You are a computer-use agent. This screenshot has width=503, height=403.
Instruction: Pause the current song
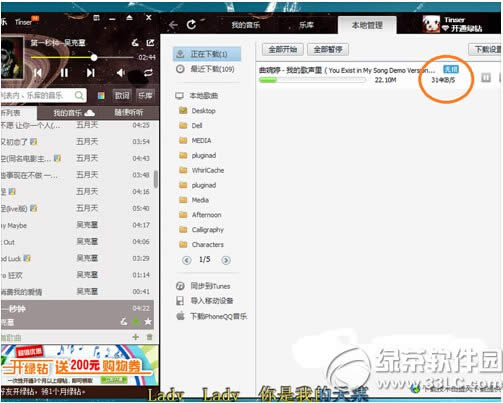tap(64, 73)
